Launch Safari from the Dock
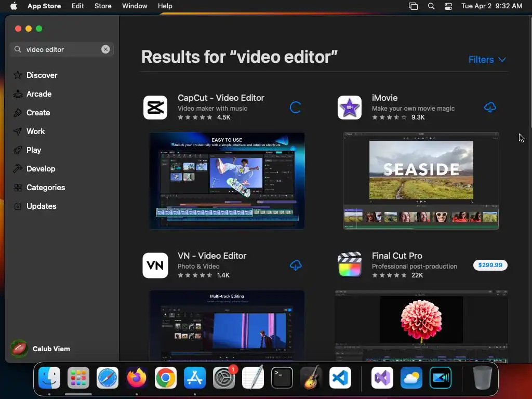Image resolution: width=532 pixels, height=399 pixels. point(108,378)
